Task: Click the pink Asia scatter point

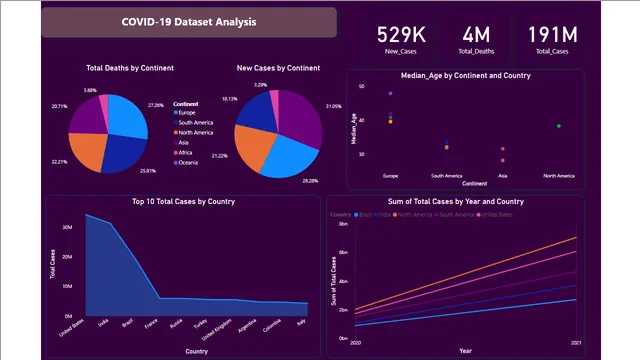Action: click(503, 160)
